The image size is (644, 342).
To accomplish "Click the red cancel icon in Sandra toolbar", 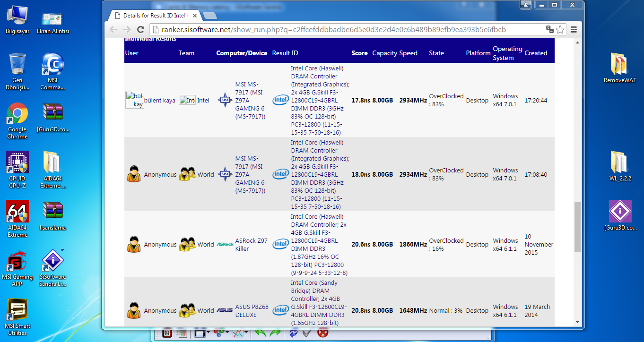I will (x=322, y=333).
